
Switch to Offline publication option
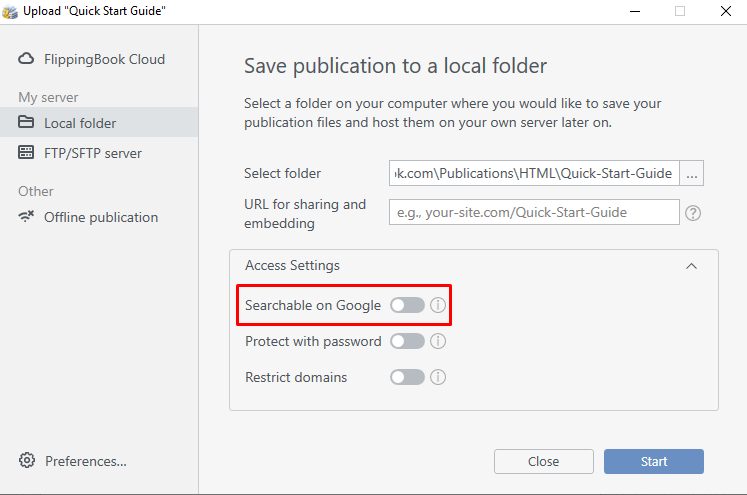pyautogui.click(x=99, y=217)
